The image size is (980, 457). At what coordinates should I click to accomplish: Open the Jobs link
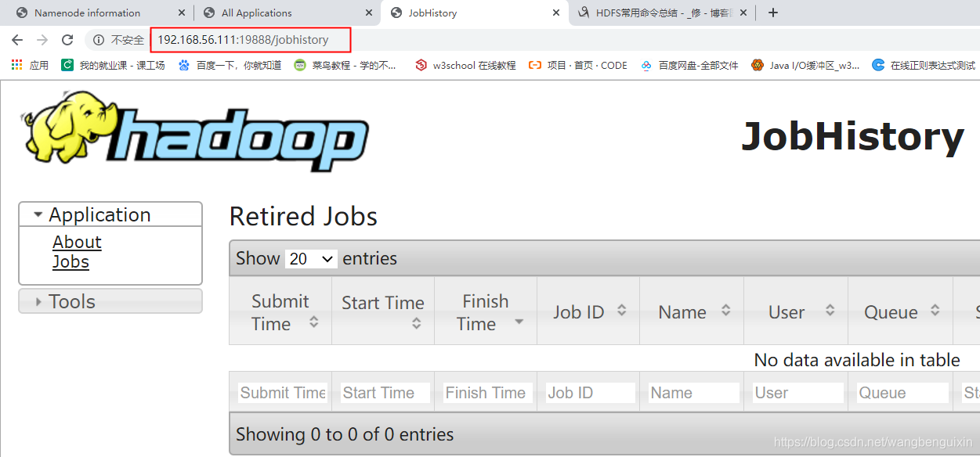(71, 262)
